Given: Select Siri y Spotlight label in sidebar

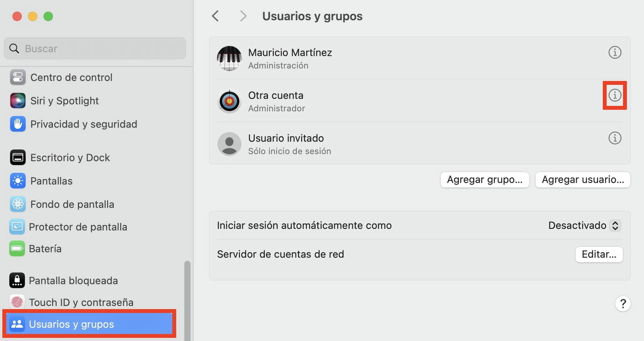Looking at the screenshot, I should coord(64,101).
